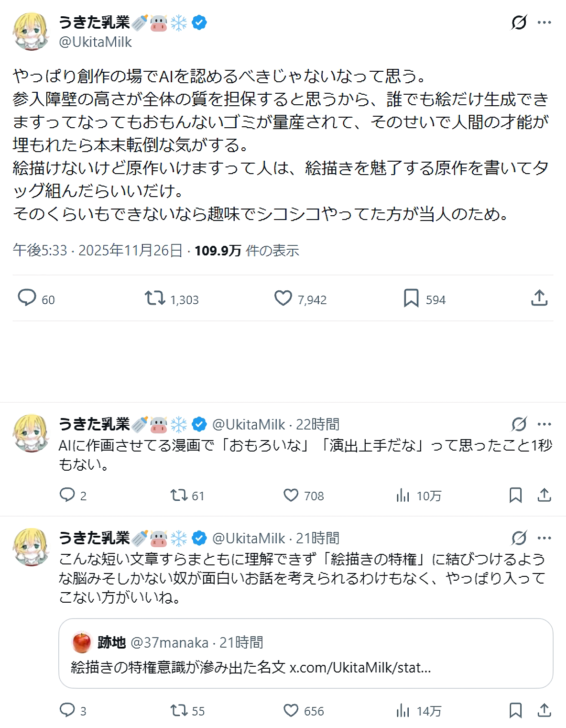Image resolution: width=566 pixels, height=728 pixels.
Task: Like the main post with 7,942 likes
Action: coord(283,298)
